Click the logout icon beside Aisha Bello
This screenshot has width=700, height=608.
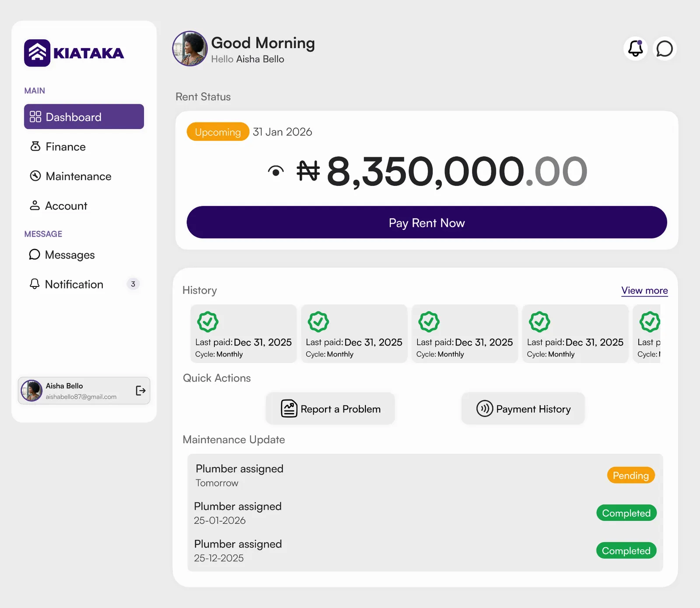click(x=140, y=391)
